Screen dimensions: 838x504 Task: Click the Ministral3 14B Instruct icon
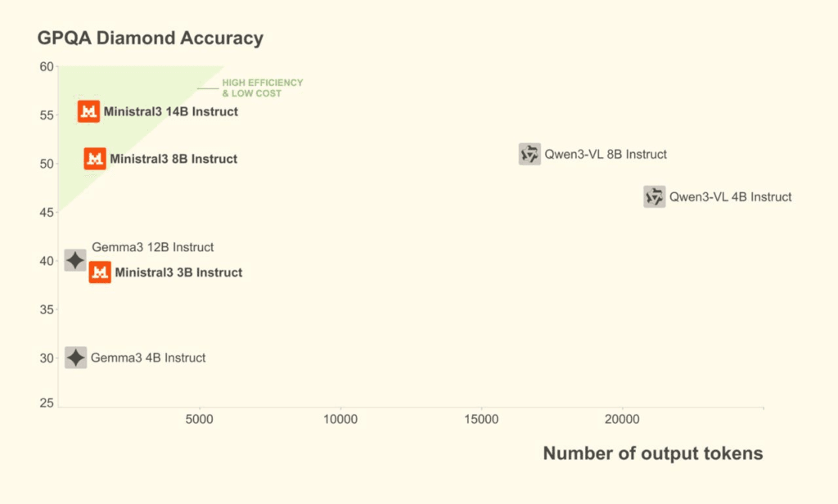pos(88,111)
